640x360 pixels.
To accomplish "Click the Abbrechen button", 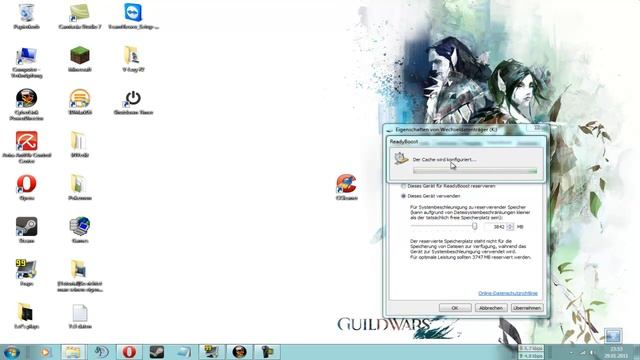I will point(491,308).
